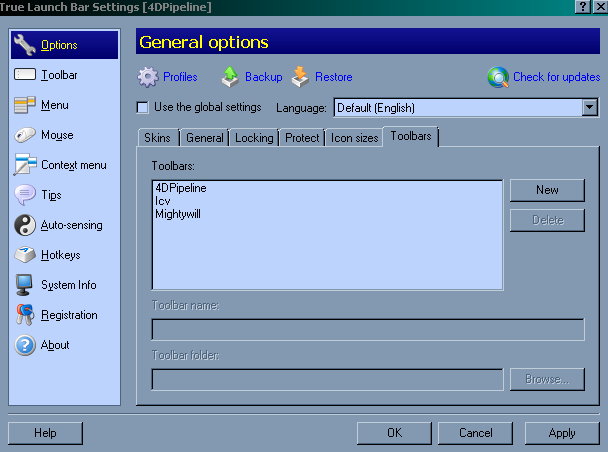Select Mightywill in the Toolbars list
This screenshot has height=452, width=608.
pos(178,214)
